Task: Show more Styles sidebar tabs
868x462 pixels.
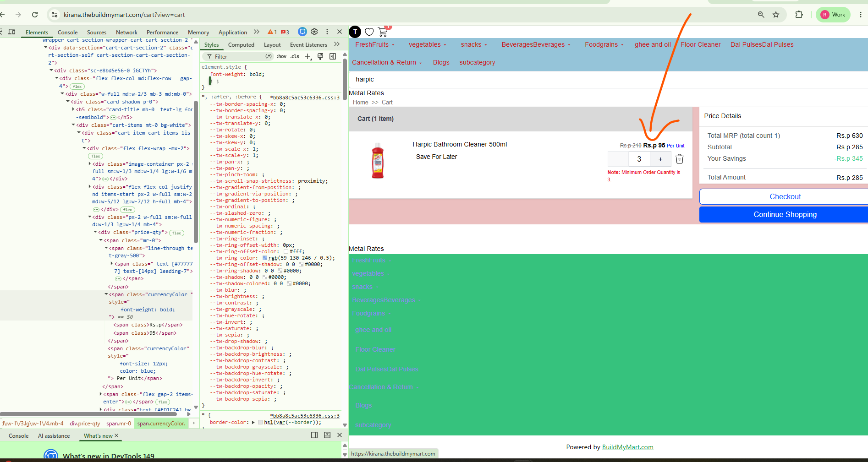Action: pyautogui.click(x=337, y=44)
